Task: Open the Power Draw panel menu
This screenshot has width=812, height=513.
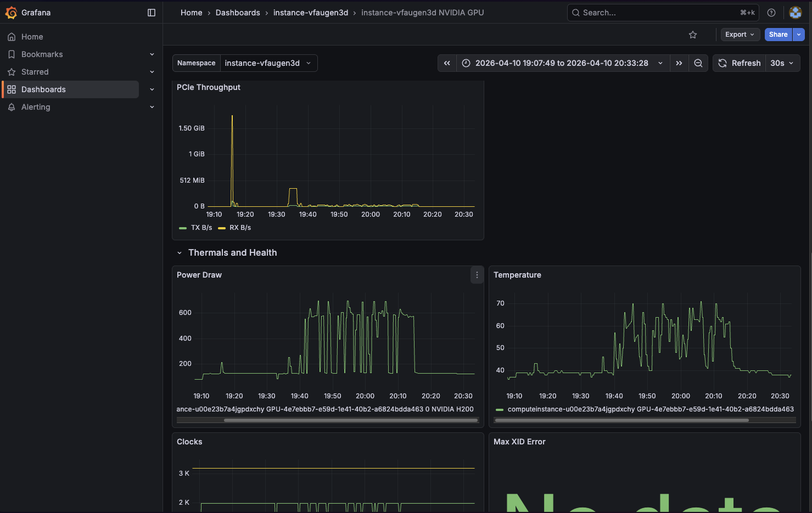Action: 477,275
